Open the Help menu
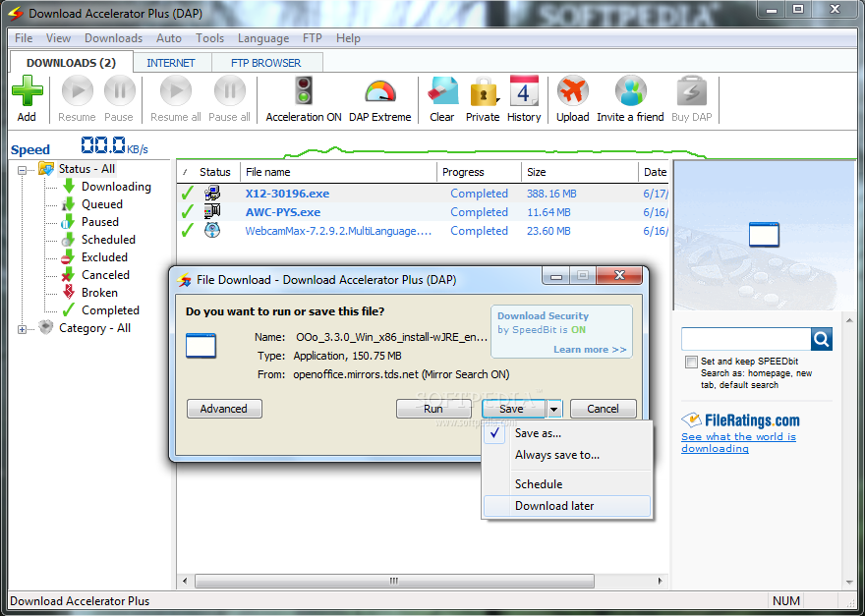The width and height of the screenshot is (865, 616). coord(348,38)
